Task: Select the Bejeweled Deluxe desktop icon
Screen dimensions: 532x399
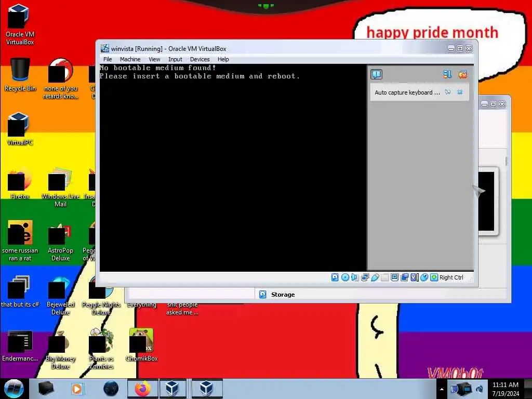Action: [60, 295]
